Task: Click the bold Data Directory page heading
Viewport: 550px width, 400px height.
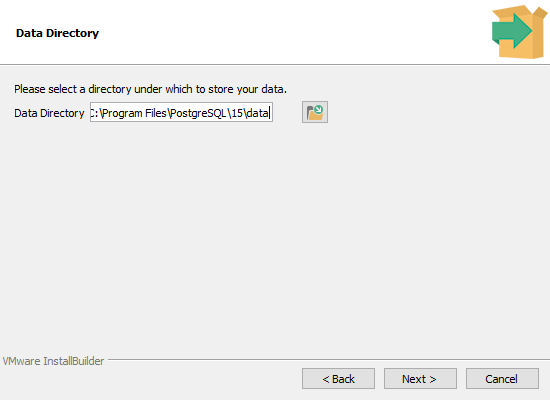Action: pos(57,33)
